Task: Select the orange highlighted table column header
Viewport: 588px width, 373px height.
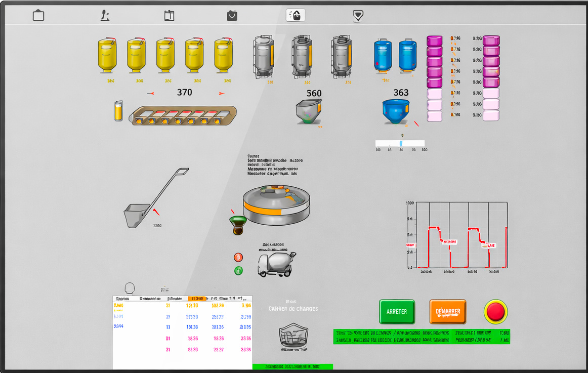Action: (x=197, y=299)
